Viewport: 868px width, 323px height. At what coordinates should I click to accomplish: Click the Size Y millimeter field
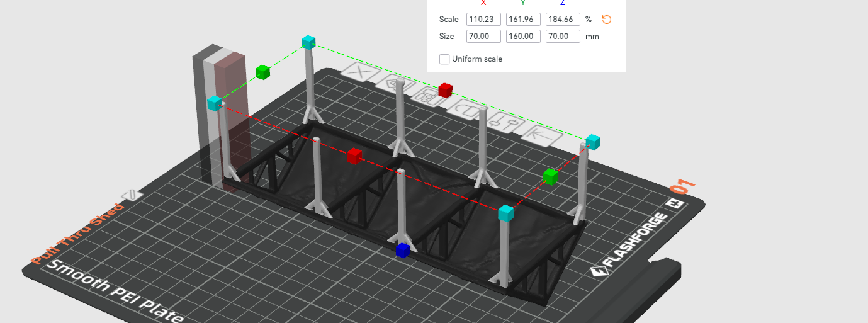point(523,37)
